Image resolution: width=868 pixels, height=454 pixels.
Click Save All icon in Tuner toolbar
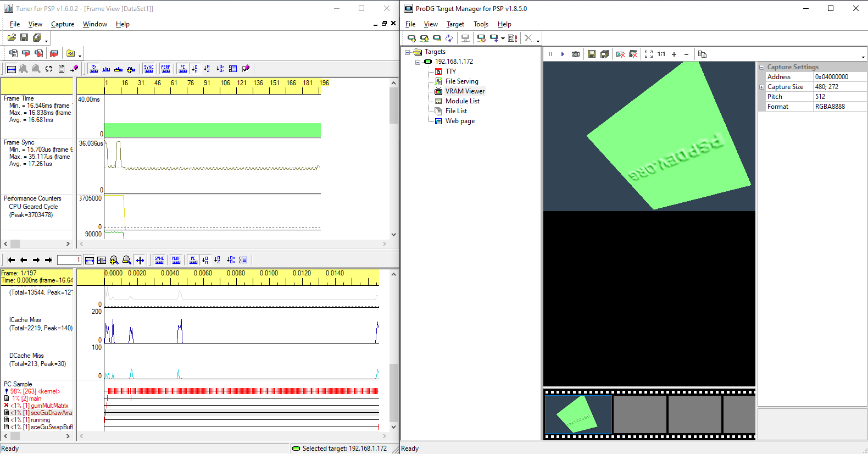[37, 37]
